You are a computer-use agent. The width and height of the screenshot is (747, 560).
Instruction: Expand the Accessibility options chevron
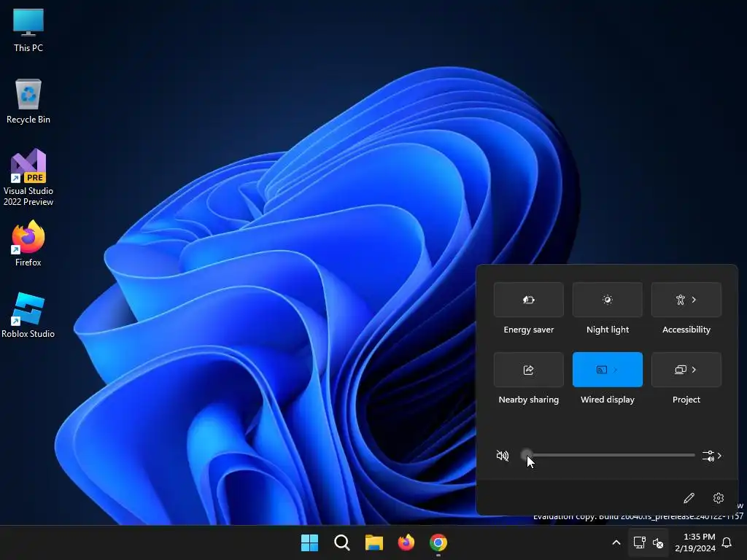point(694,300)
